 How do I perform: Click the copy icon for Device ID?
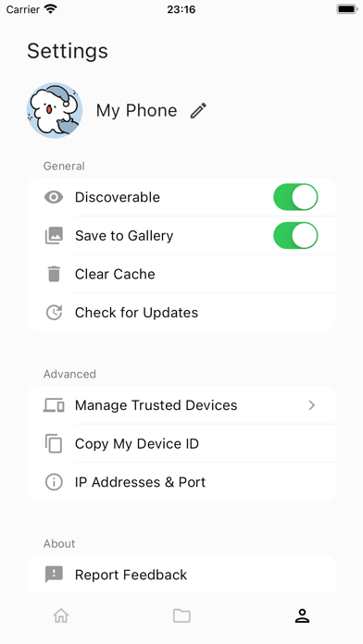click(x=54, y=443)
